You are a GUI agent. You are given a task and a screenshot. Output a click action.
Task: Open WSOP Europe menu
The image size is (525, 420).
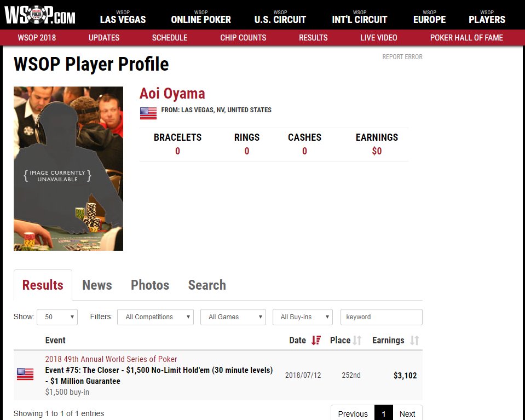pos(430,17)
